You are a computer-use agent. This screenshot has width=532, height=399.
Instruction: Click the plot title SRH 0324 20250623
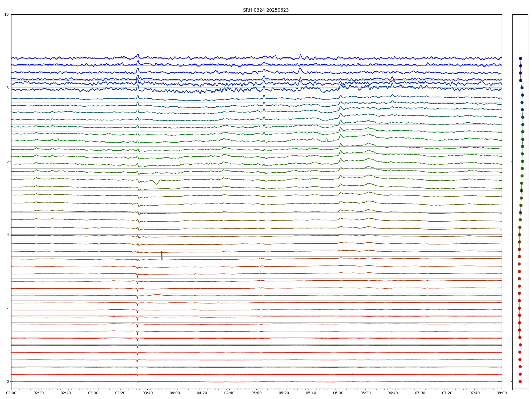tap(266, 10)
